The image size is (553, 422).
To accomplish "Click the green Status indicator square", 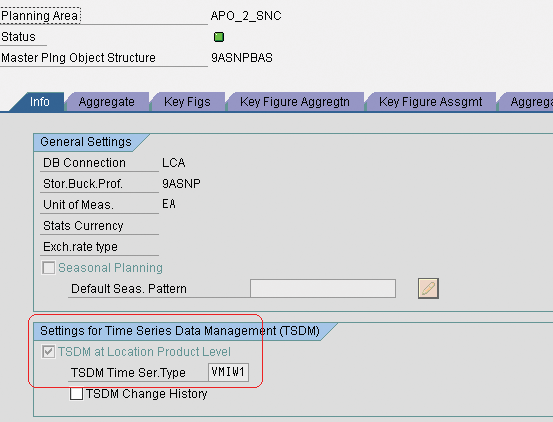I will (219, 37).
